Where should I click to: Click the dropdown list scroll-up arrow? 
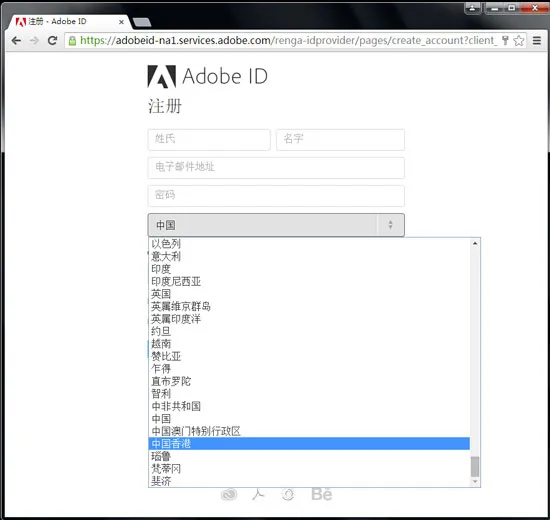pyautogui.click(x=475, y=243)
